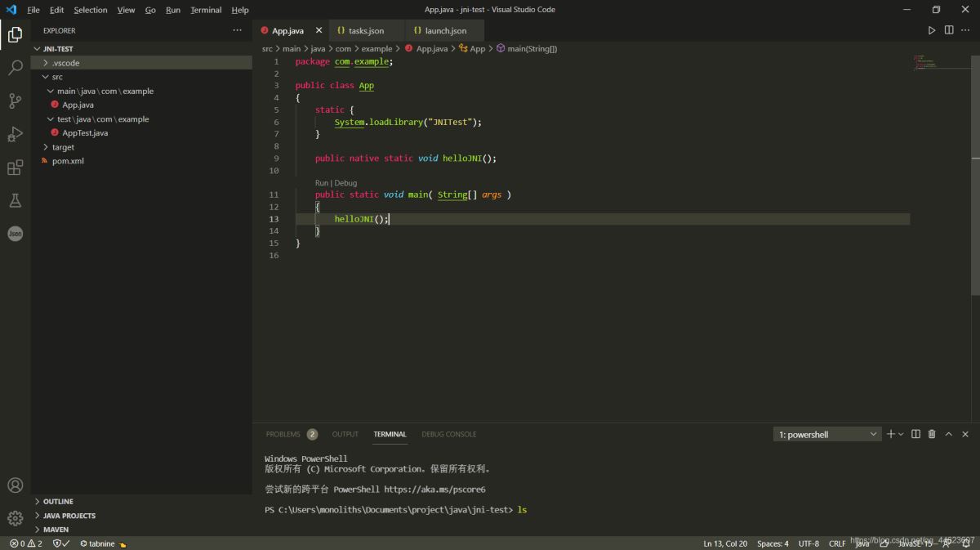Click main(String[]) in the breadcrumb
Image resolution: width=980 pixels, height=550 pixels.
click(527, 49)
